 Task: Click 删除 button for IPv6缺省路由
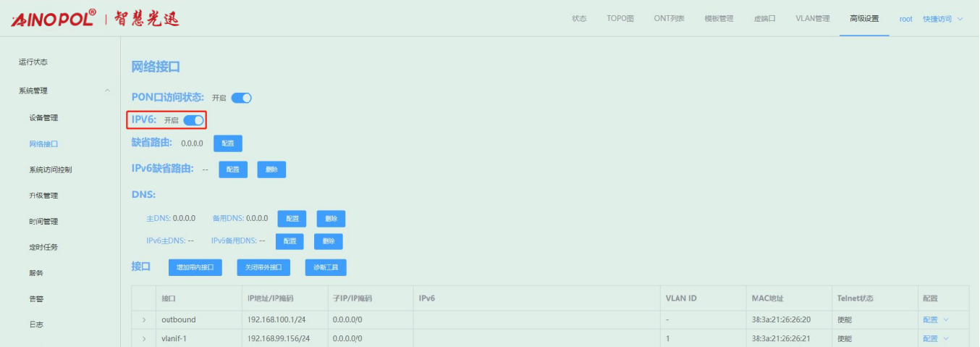(271, 170)
